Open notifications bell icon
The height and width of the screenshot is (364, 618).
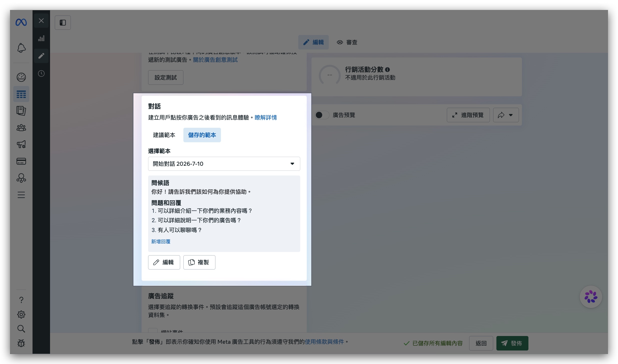pos(21,48)
